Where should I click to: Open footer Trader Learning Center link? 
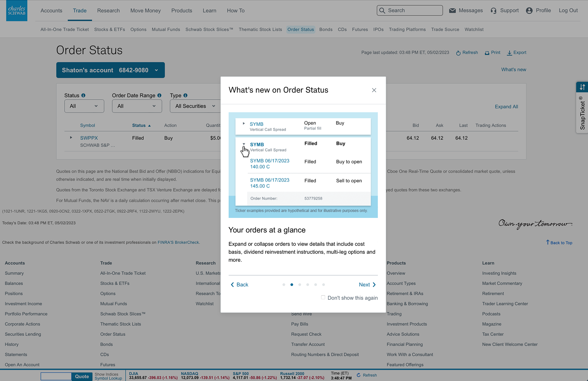tap(505, 304)
